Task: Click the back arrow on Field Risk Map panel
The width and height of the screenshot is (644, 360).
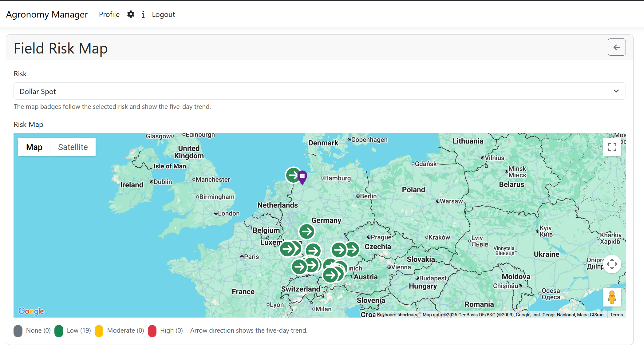Action: click(x=617, y=47)
